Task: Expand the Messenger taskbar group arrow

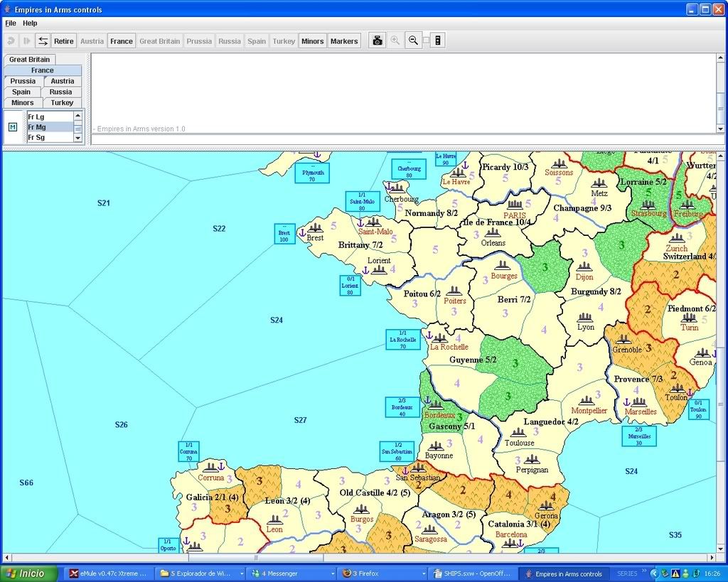Action: 333,573
